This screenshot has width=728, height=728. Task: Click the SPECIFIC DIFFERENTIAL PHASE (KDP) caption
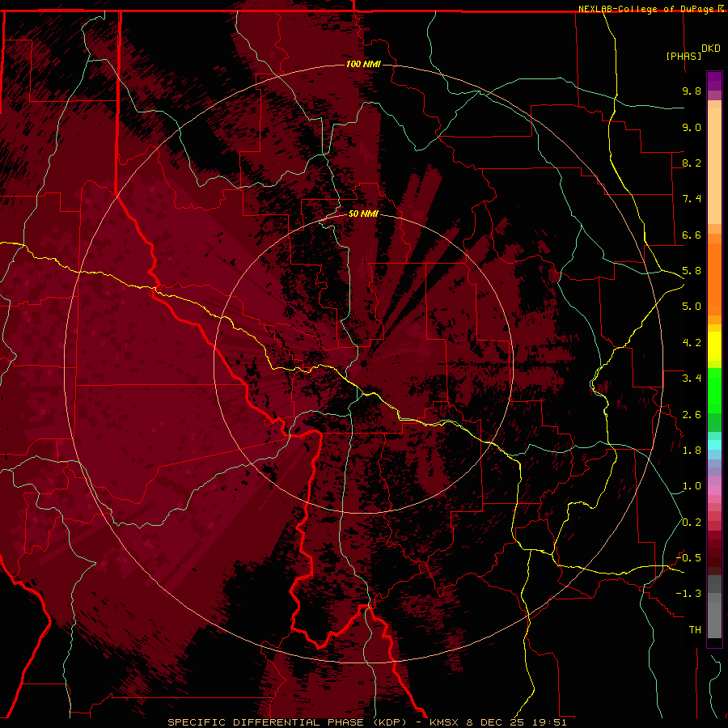(x=289, y=722)
